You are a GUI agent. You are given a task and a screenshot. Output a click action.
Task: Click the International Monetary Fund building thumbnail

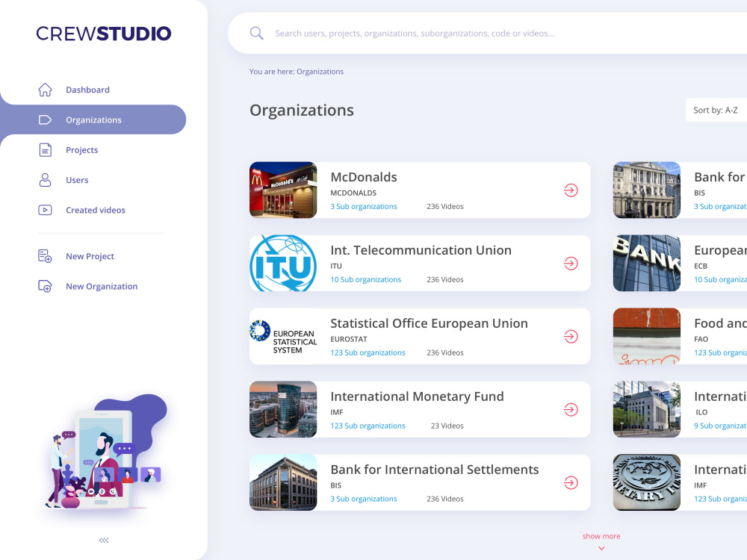(x=283, y=409)
